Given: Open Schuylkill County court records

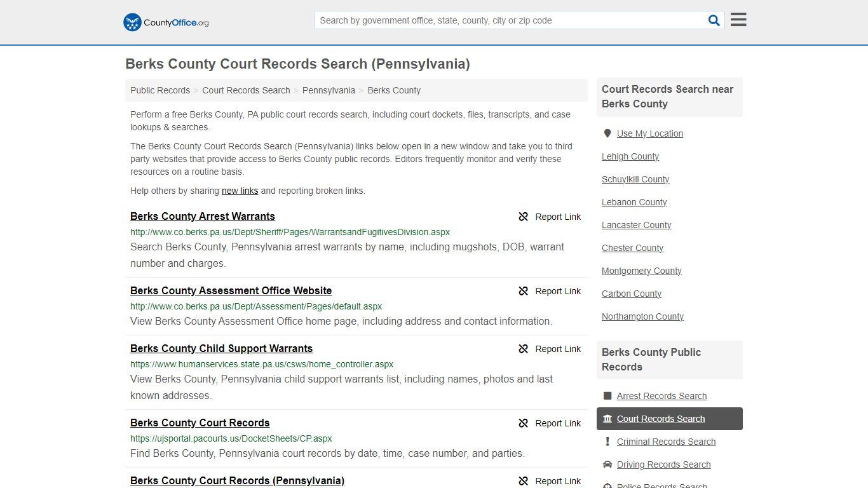Looking at the screenshot, I should (635, 179).
